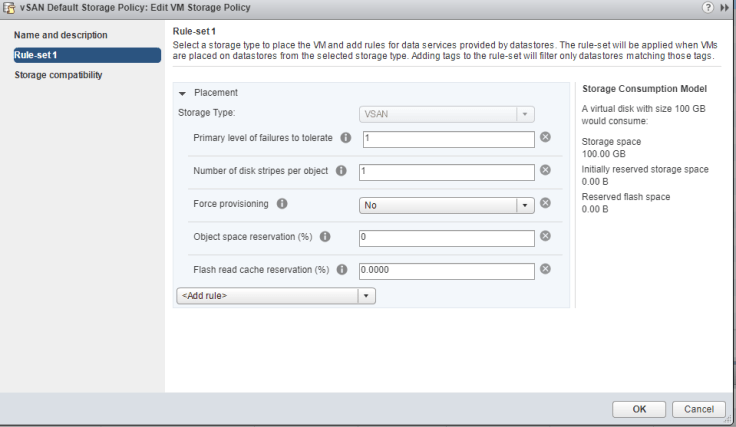Click the Object space reservation input field

click(x=447, y=238)
